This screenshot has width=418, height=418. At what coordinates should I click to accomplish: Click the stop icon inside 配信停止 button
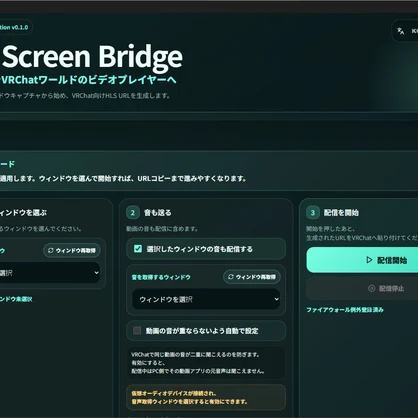371,288
